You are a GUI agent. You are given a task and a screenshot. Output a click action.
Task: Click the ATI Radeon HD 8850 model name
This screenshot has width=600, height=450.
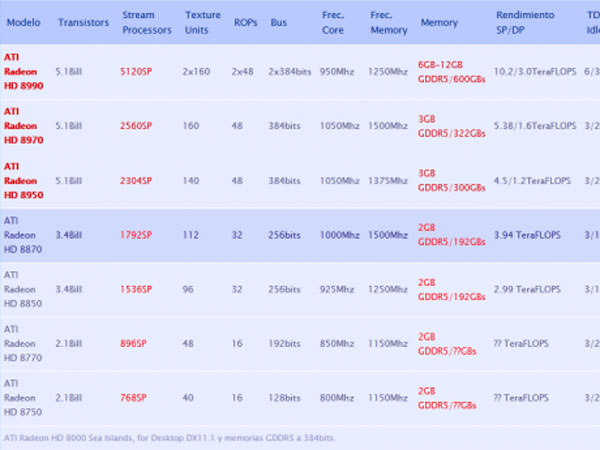point(26,288)
